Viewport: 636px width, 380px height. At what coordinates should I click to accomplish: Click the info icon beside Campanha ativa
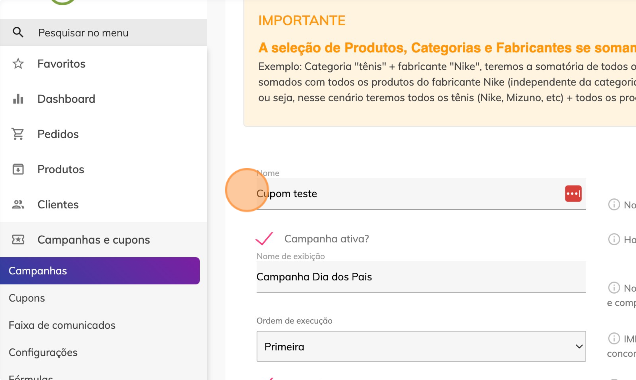point(614,239)
